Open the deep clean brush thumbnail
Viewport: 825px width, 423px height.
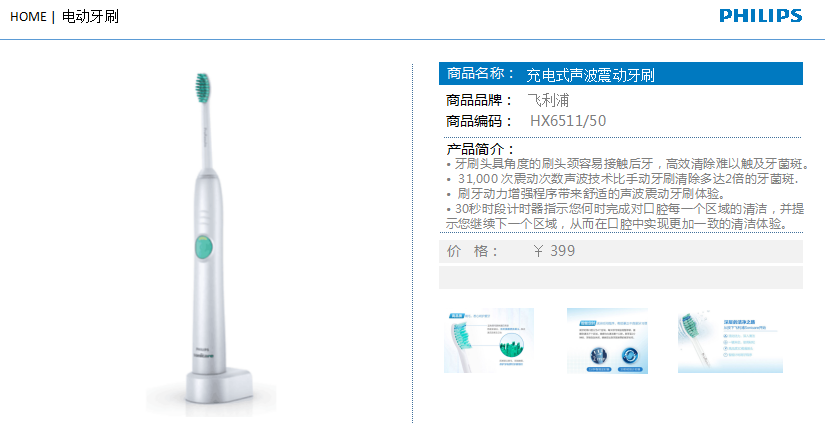[730, 340]
